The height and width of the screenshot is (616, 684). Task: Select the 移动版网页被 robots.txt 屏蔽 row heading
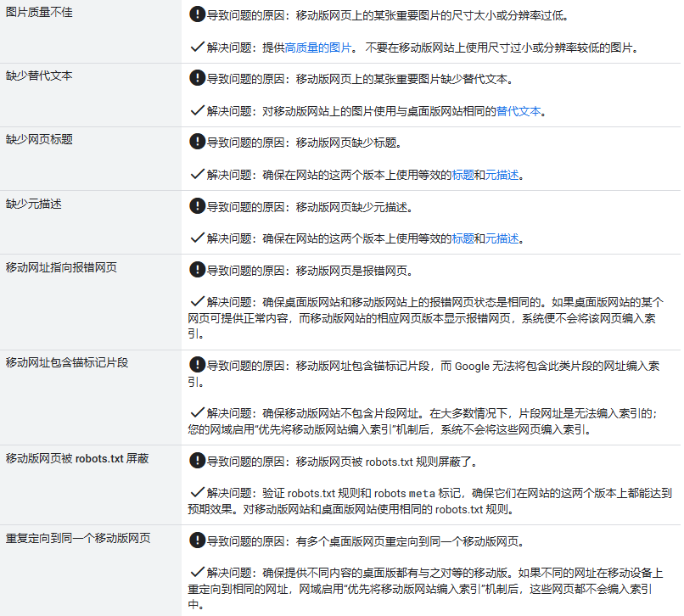pyautogui.click(x=77, y=458)
